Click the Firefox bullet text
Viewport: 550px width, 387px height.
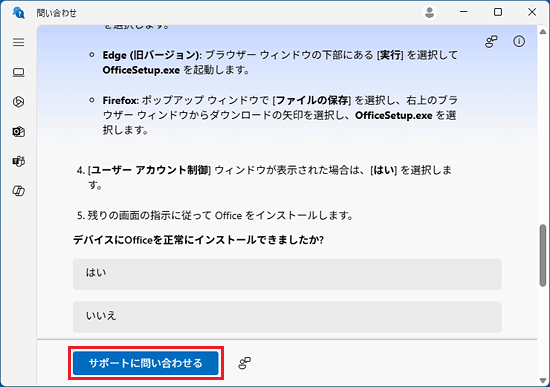tap(280, 115)
